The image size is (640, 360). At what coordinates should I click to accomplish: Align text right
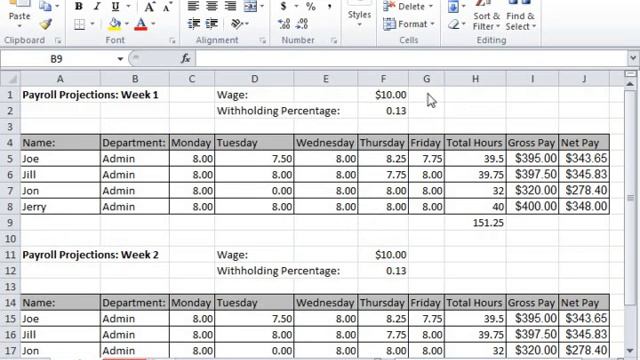231,6
